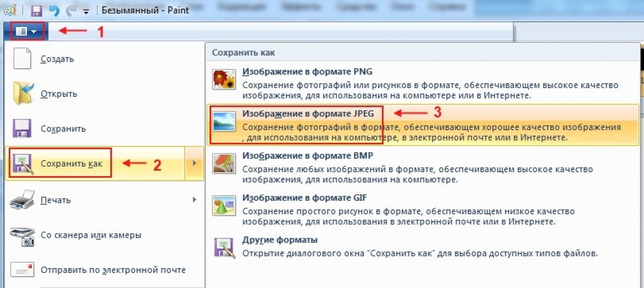This screenshot has height=288, width=644.
Task: Open the Customize Quick Access Toolbar dropdown
Action: pyautogui.click(x=86, y=12)
